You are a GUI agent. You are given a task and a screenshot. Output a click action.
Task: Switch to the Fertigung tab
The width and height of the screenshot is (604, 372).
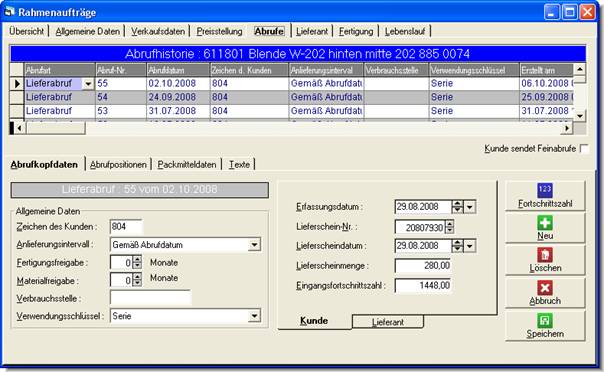point(356,31)
